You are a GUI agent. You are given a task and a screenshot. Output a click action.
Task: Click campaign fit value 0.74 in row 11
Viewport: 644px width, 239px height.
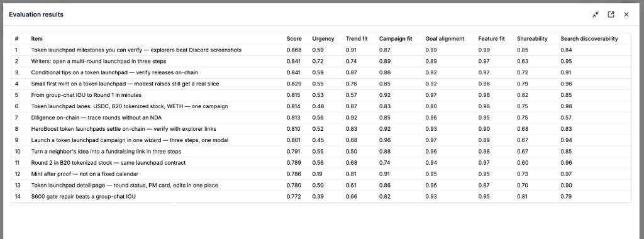click(x=384, y=163)
